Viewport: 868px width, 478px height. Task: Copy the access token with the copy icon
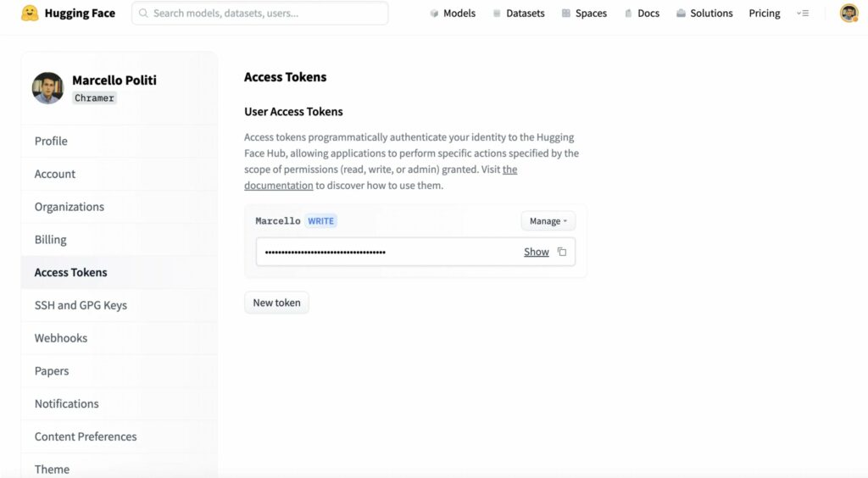562,252
